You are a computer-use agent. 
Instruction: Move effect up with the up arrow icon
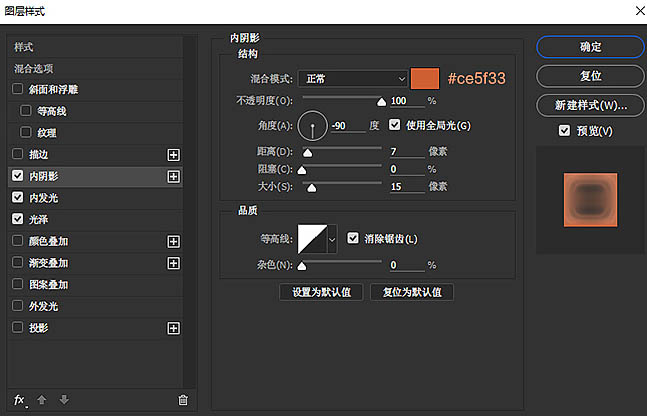coord(42,399)
